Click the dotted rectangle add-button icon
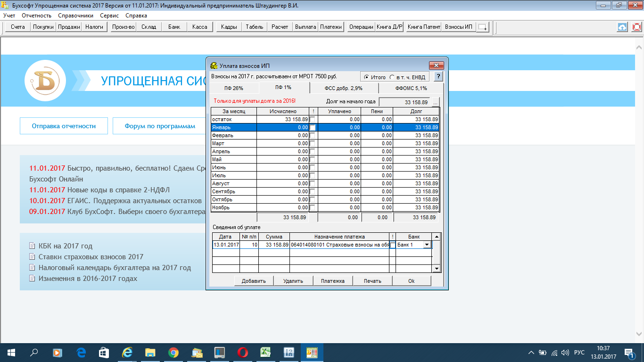Viewport: 644px width, 362px height. pos(483,27)
